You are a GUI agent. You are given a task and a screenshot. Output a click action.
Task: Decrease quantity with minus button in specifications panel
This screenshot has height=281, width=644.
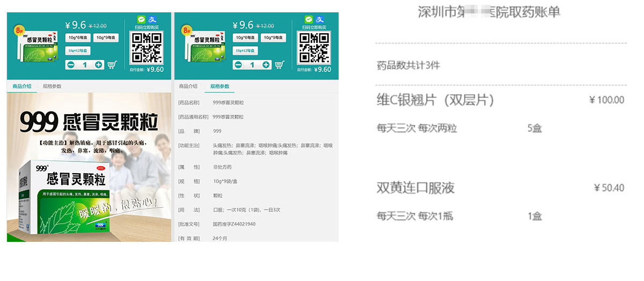click(238, 65)
